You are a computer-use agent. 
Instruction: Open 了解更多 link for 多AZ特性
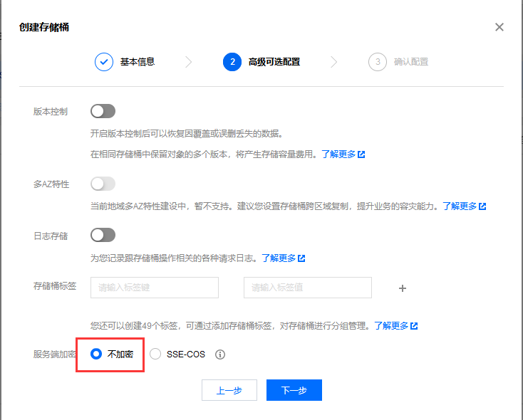460,206
